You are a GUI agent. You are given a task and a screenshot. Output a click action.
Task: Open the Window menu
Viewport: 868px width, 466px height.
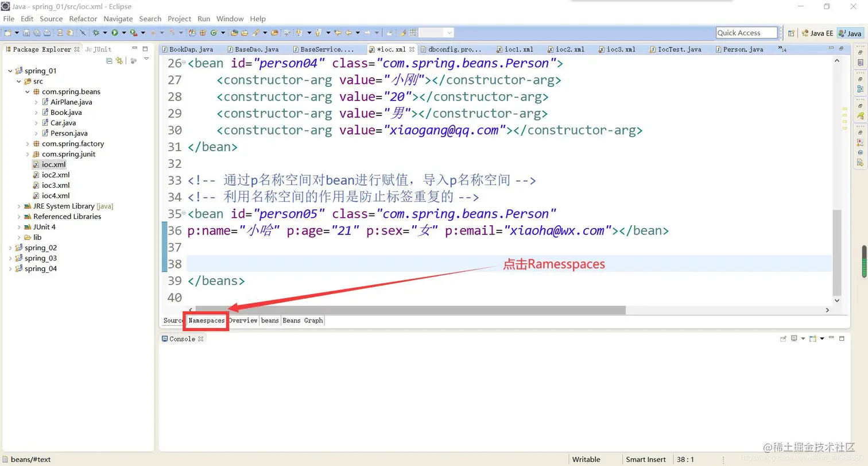point(230,19)
